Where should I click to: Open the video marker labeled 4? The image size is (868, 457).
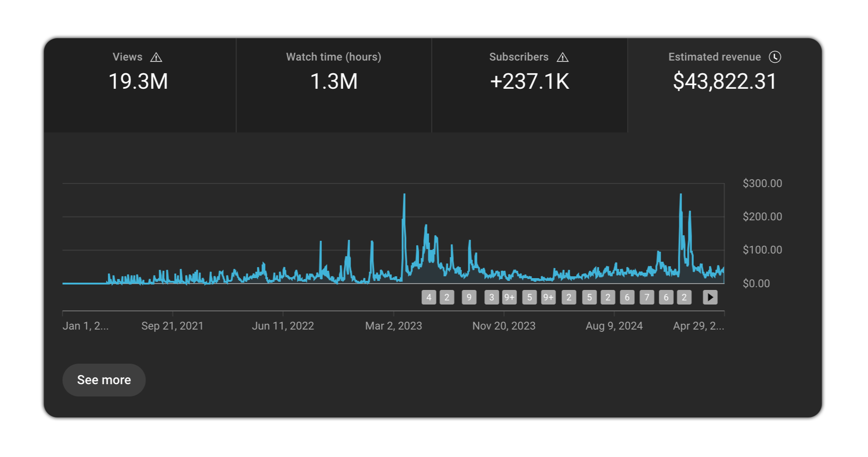pyautogui.click(x=429, y=297)
